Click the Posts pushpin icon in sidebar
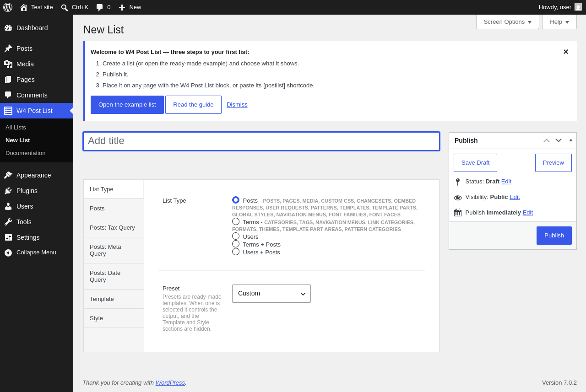The width and height of the screenshot is (586, 392). point(8,48)
